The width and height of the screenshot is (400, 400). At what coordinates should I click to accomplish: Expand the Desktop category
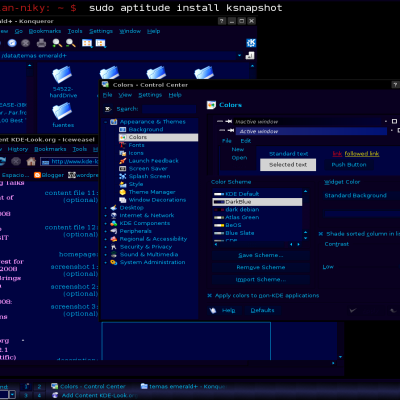(106, 208)
